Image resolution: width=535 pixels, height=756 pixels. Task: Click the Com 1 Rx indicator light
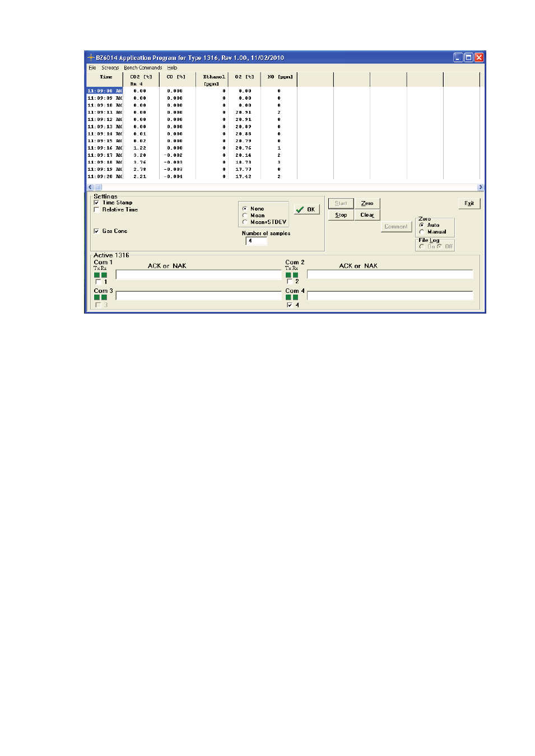click(104, 275)
